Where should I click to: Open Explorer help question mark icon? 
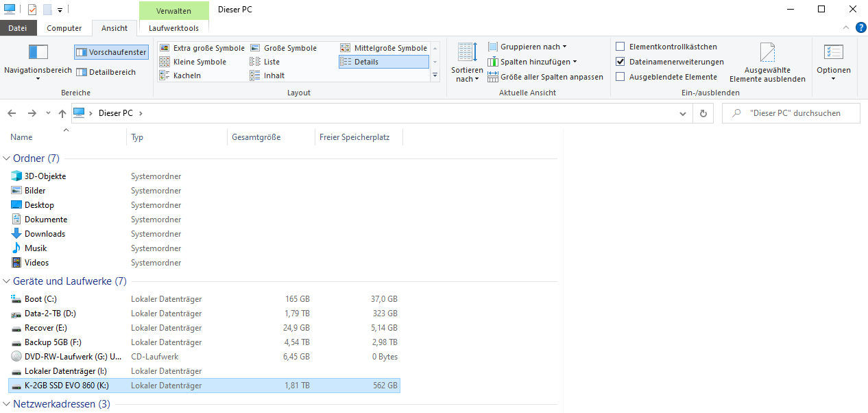(x=860, y=27)
